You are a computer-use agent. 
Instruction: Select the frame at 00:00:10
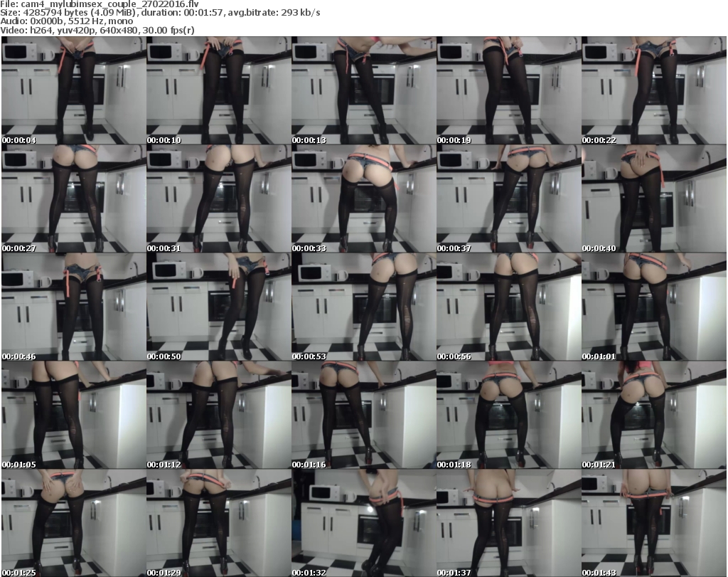point(218,90)
